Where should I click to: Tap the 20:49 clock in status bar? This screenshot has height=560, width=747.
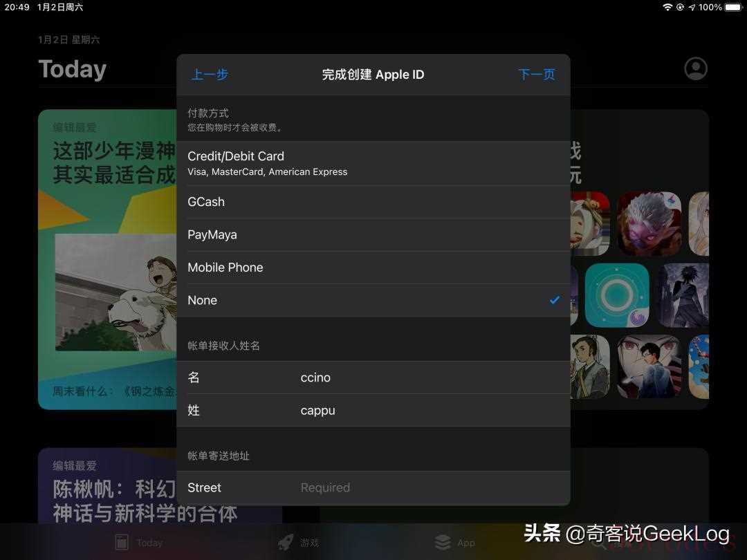[x=17, y=7]
